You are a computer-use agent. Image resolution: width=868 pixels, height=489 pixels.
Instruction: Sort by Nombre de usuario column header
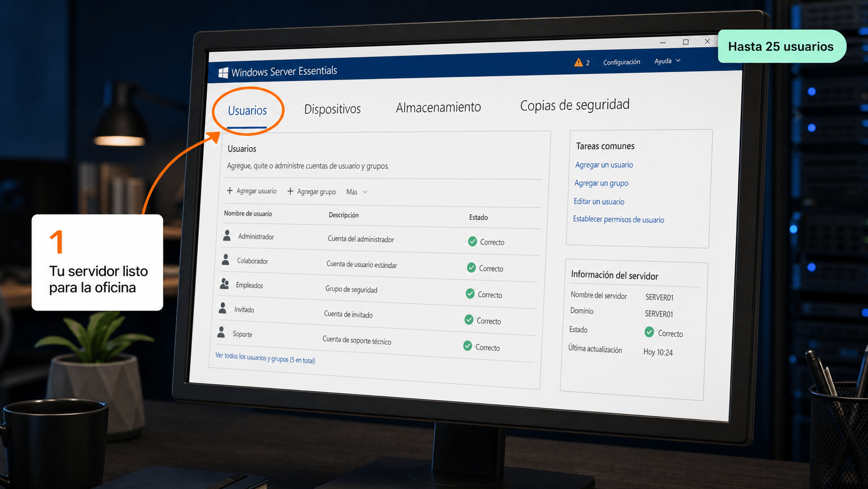point(248,214)
